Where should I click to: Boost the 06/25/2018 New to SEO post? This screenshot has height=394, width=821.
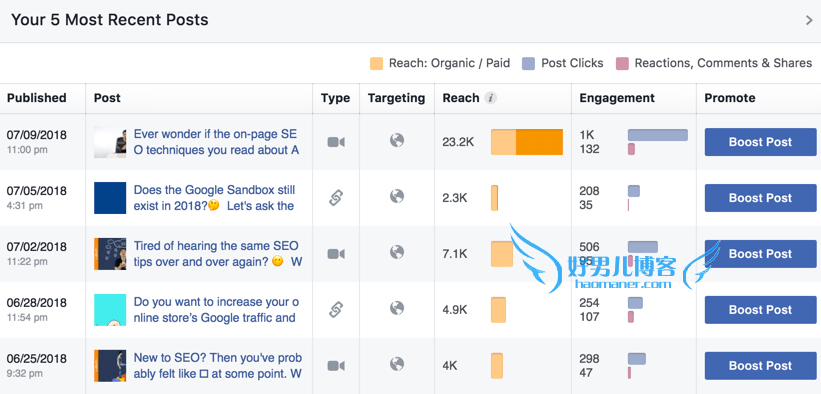point(760,366)
